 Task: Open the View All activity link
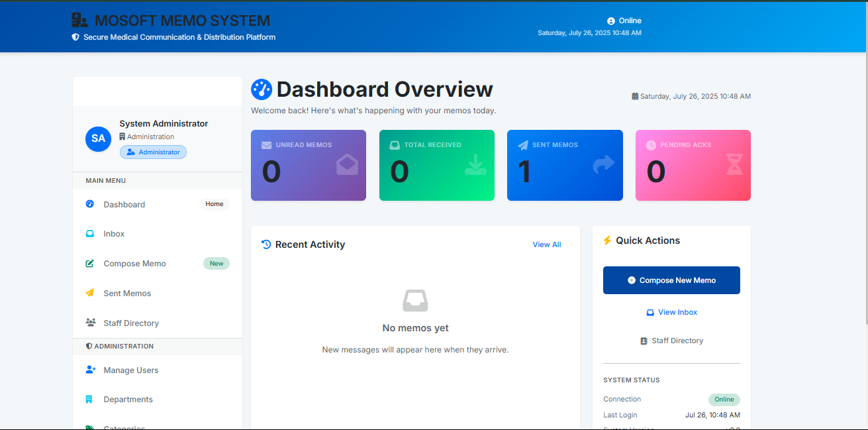pyautogui.click(x=546, y=244)
